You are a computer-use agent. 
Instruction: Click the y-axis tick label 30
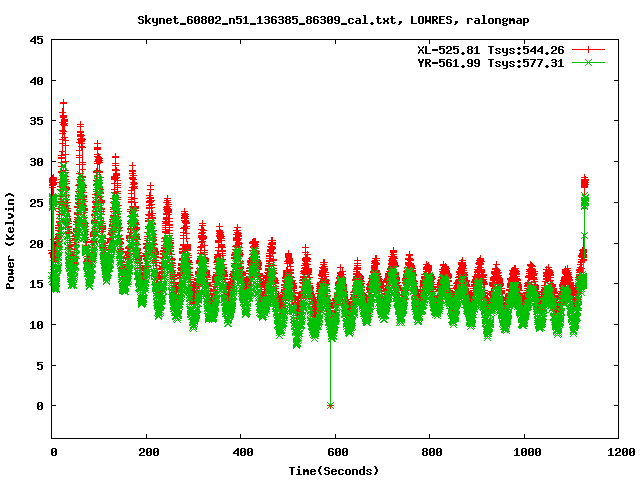(x=36, y=162)
